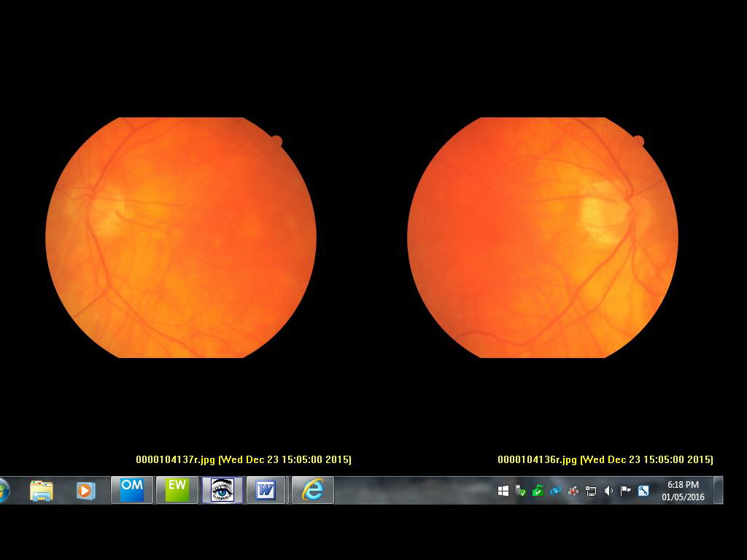Click the blue swirl tray icon
The width and height of the screenshot is (747, 560).
click(555, 491)
